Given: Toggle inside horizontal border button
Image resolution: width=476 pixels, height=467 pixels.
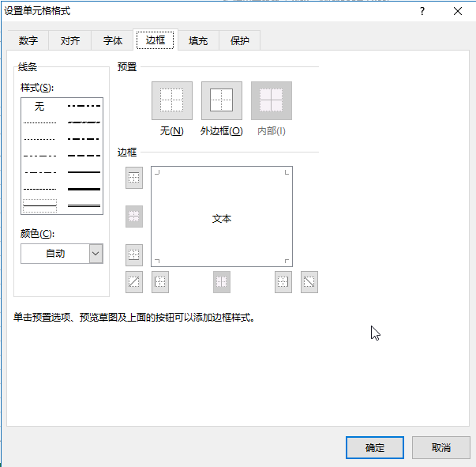Looking at the screenshot, I should coord(134,217).
